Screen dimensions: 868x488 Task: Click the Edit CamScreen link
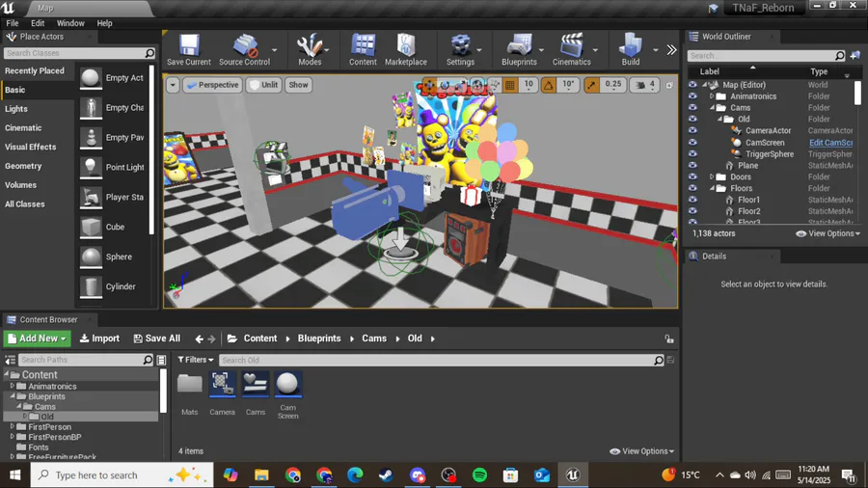(831, 143)
